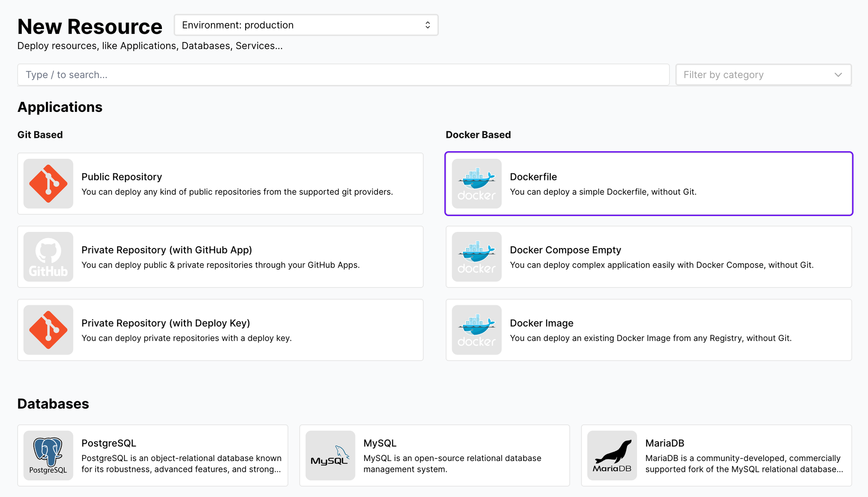The image size is (868, 497).
Task: Pick Private Repository (with Deploy Key) title
Action: [x=166, y=324]
